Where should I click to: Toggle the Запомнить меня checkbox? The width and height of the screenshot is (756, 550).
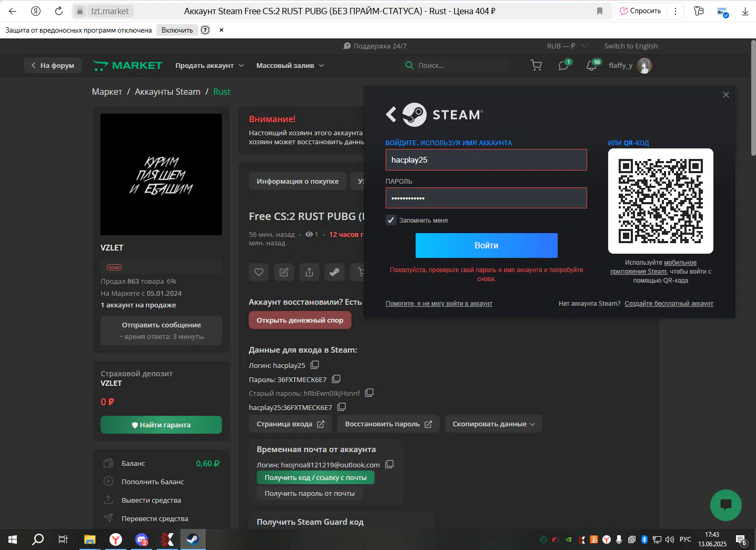pyautogui.click(x=390, y=220)
